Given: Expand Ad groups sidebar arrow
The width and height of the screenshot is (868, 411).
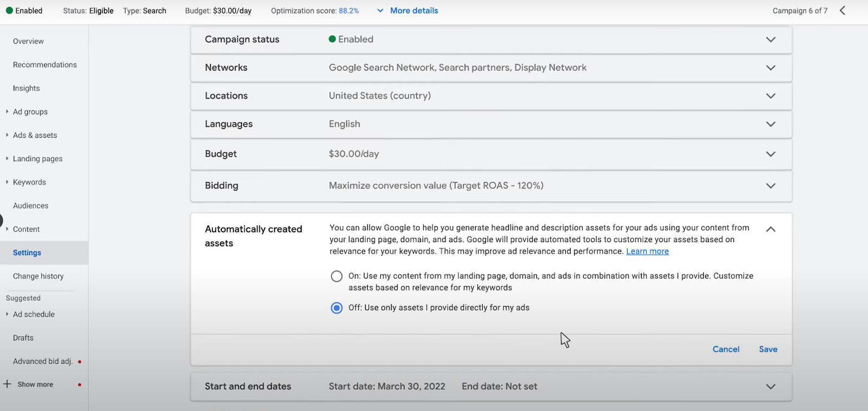Looking at the screenshot, I should (7, 112).
